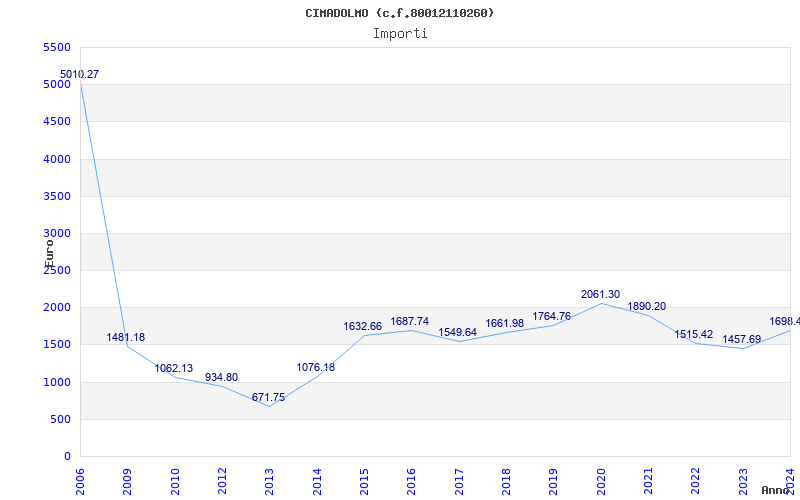Screen dimensions: 800x500
Task: Click the 2022 x-axis year label
Action: point(696,481)
